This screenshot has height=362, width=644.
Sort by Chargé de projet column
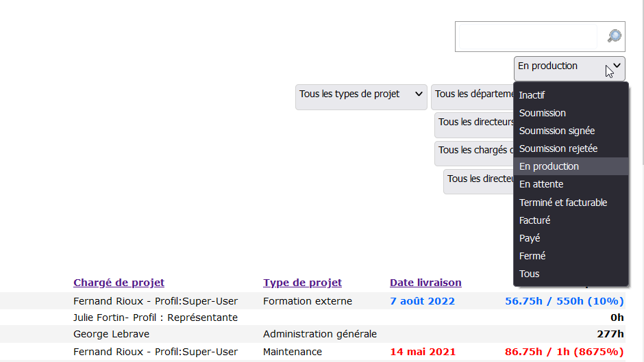click(119, 283)
